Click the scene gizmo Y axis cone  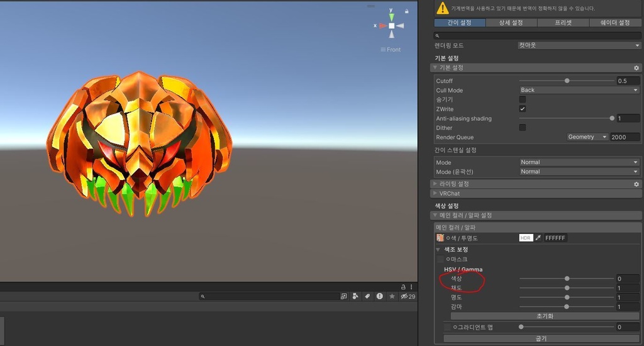pos(391,17)
